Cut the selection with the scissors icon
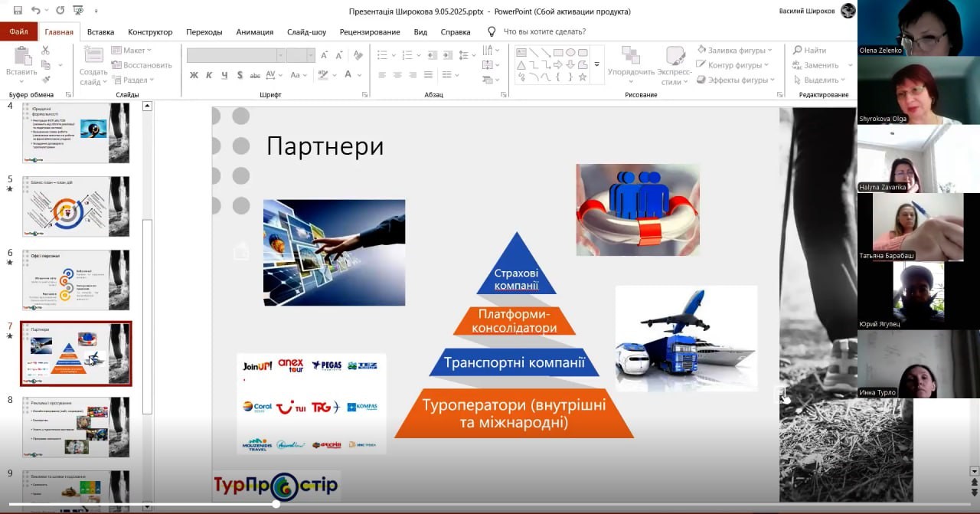980x514 pixels. (x=45, y=51)
